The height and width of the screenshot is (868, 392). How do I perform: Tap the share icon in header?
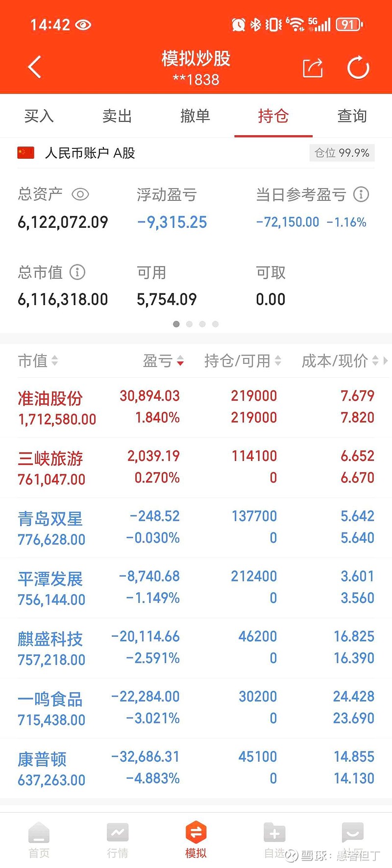(x=313, y=68)
